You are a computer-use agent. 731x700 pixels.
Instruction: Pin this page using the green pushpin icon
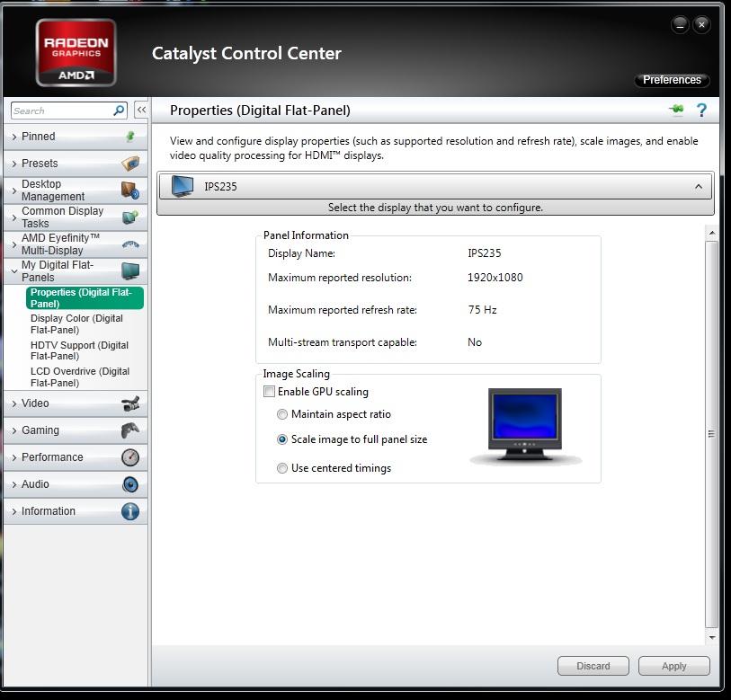pos(676,110)
